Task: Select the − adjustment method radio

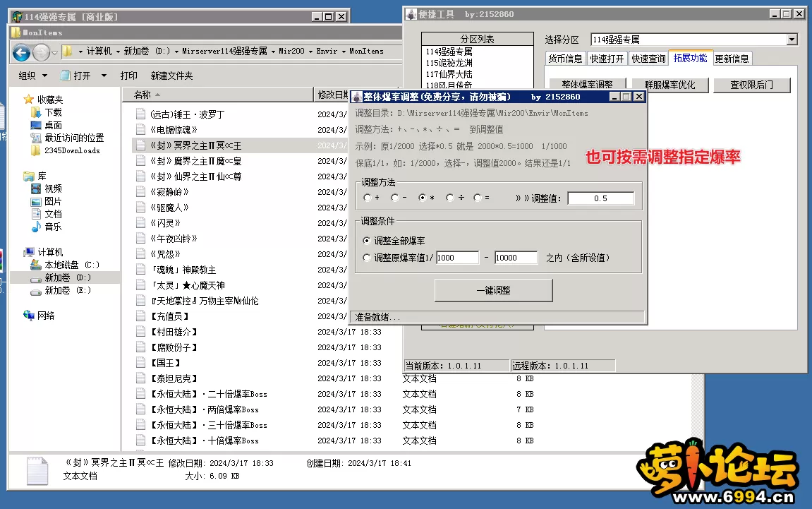Action: click(x=395, y=198)
